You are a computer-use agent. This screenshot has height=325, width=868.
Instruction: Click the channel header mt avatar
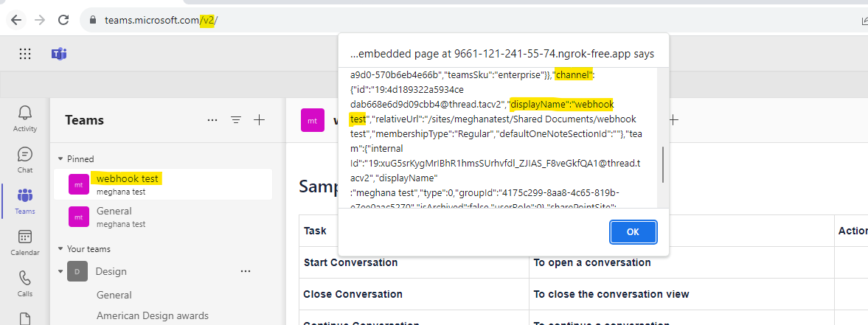pyautogui.click(x=313, y=120)
